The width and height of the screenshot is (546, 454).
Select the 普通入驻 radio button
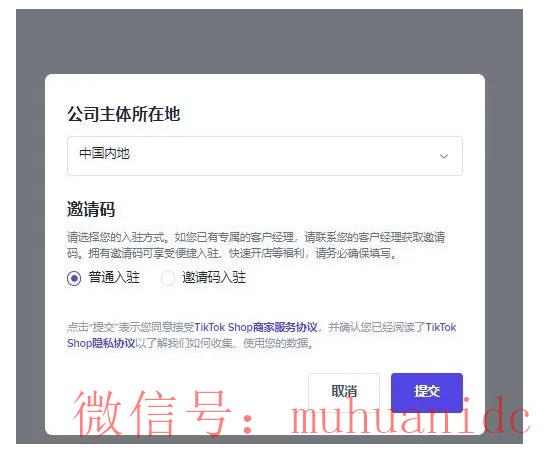pyautogui.click(x=74, y=278)
